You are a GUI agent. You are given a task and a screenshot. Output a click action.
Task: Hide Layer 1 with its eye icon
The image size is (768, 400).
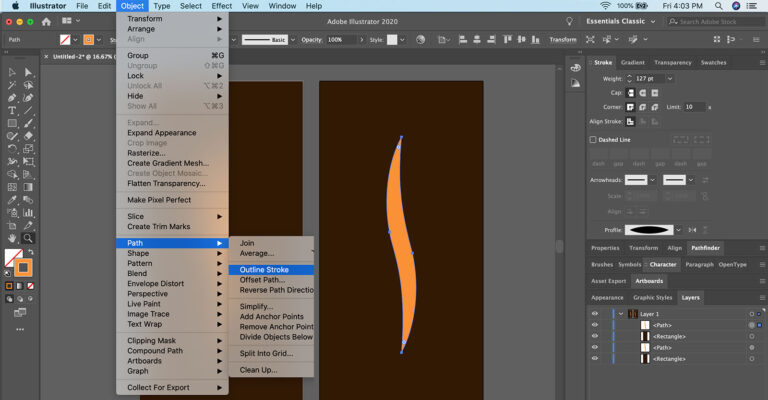click(595, 314)
